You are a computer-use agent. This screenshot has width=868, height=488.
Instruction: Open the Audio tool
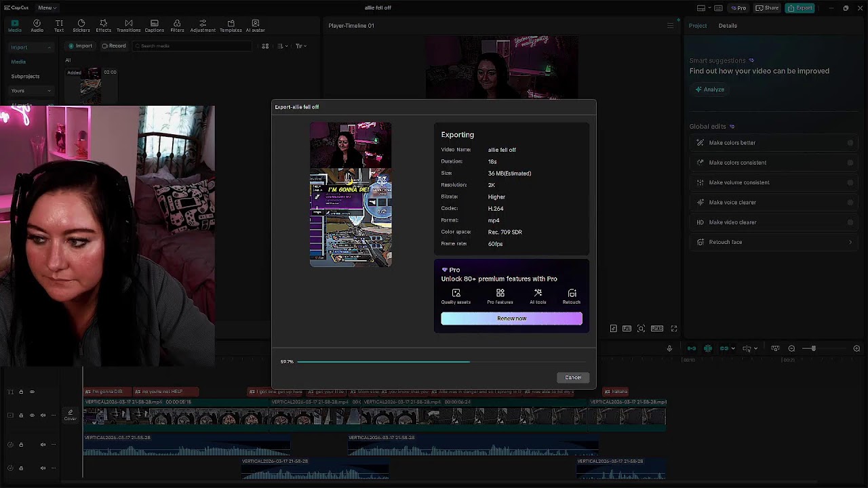pyautogui.click(x=37, y=26)
